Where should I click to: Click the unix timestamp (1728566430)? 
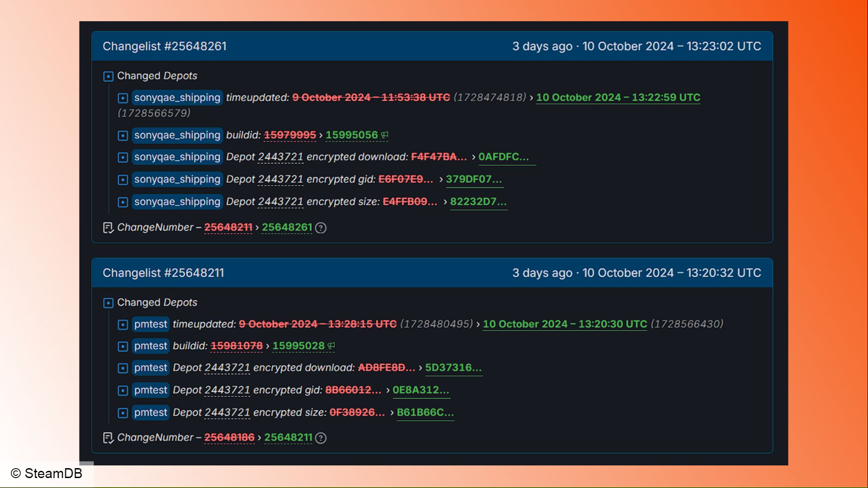(687, 324)
